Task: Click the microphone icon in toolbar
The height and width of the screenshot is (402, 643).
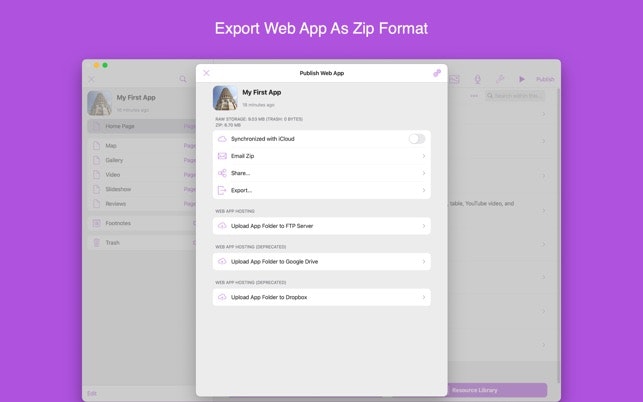Action: click(477, 79)
